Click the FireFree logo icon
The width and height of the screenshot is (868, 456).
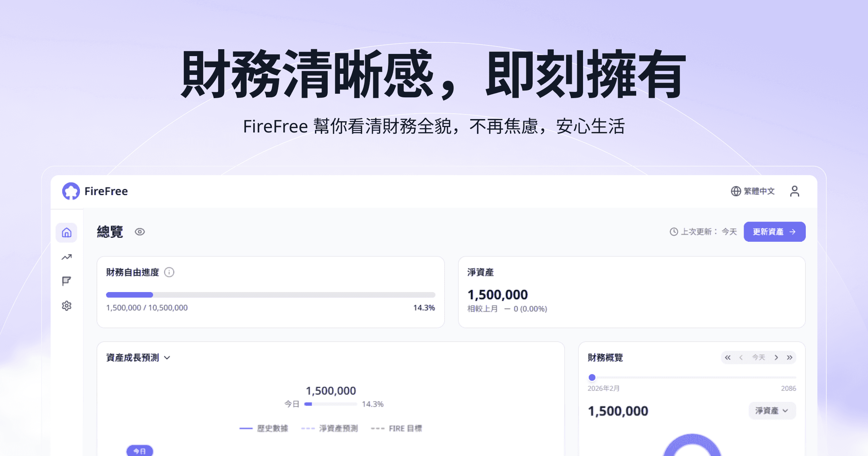[71, 191]
